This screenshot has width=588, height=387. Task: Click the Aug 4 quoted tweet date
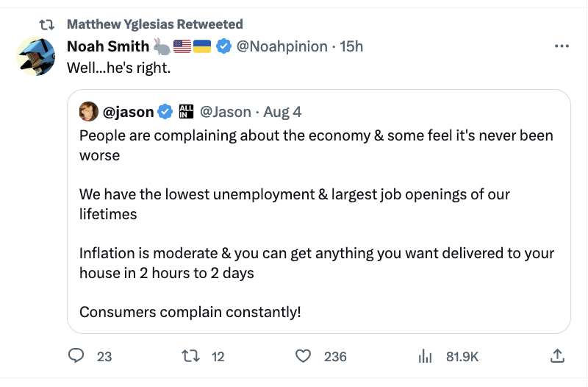[x=282, y=112]
